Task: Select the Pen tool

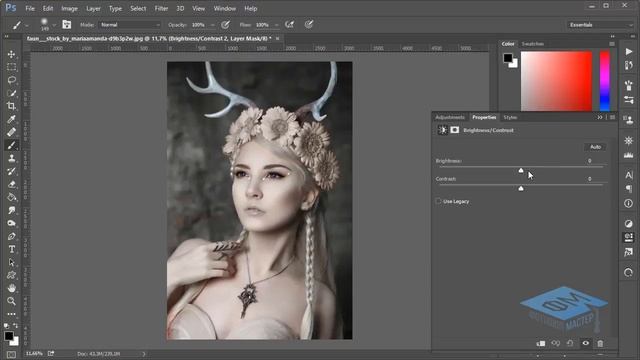Action: click(x=11, y=237)
